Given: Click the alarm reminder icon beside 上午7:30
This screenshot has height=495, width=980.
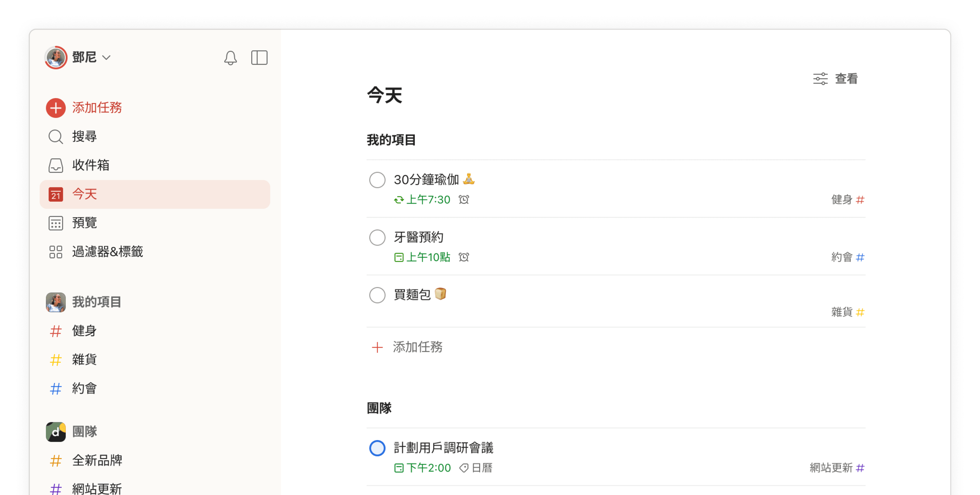Looking at the screenshot, I should click(464, 200).
